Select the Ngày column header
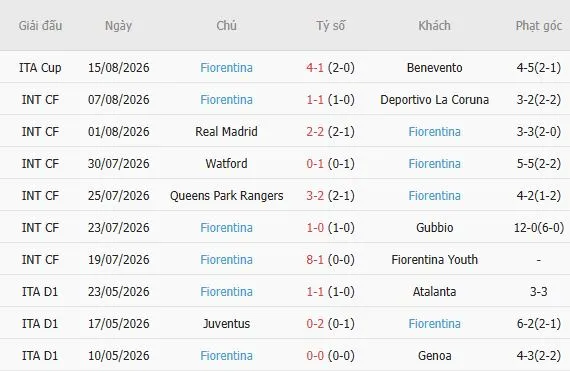 pyautogui.click(x=118, y=26)
